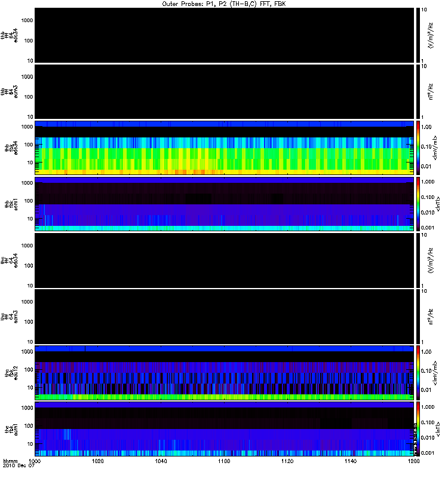
Task: Click the '1140' time axis label
Action: tap(351, 461)
